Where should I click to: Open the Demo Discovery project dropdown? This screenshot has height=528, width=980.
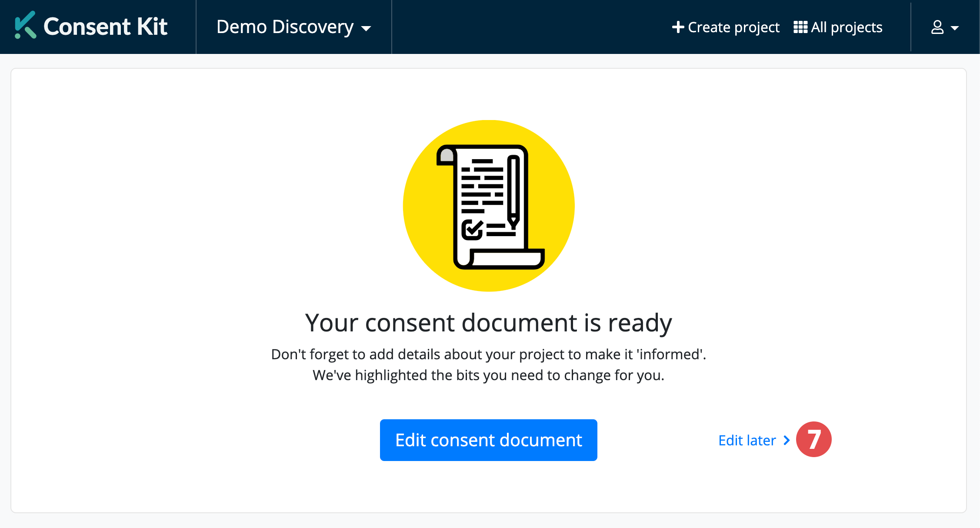click(285, 27)
